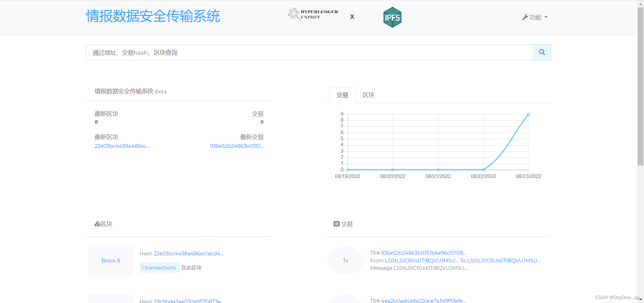Focus the address/hash/block search field
This screenshot has width=644, height=303.
pyautogui.click(x=309, y=52)
